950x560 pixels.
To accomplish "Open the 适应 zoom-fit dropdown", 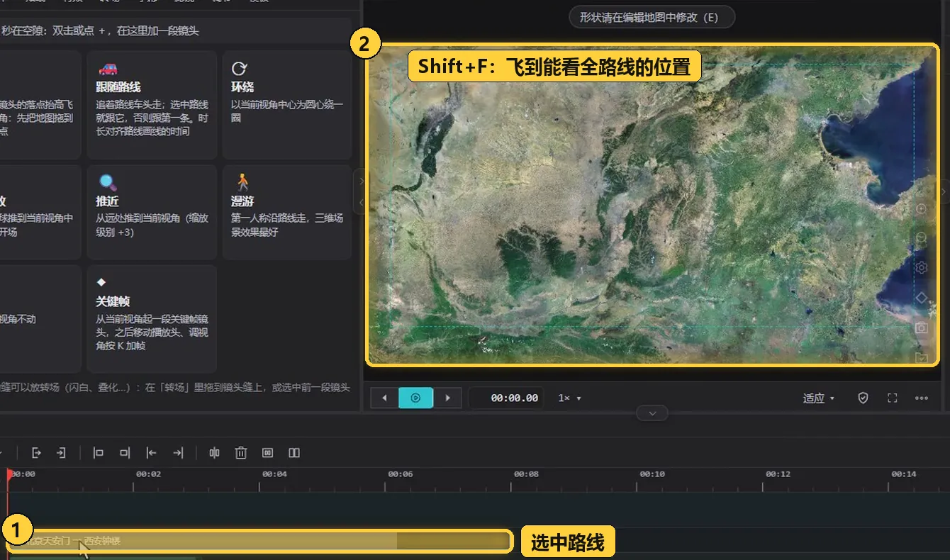I will [819, 398].
